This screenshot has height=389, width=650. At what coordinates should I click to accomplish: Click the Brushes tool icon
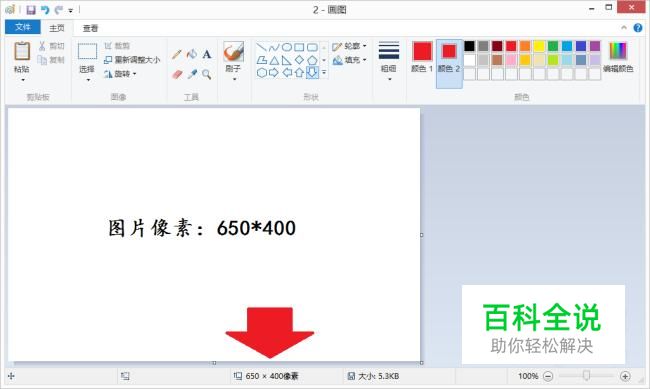(x=233, y=51)
